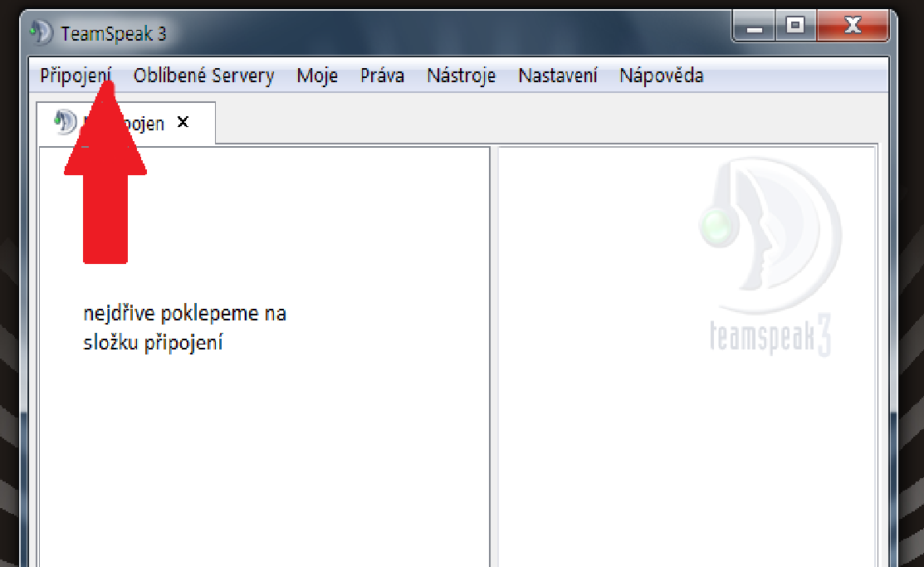
Task: Open the Připojení menu
Action: pos(75,76)
